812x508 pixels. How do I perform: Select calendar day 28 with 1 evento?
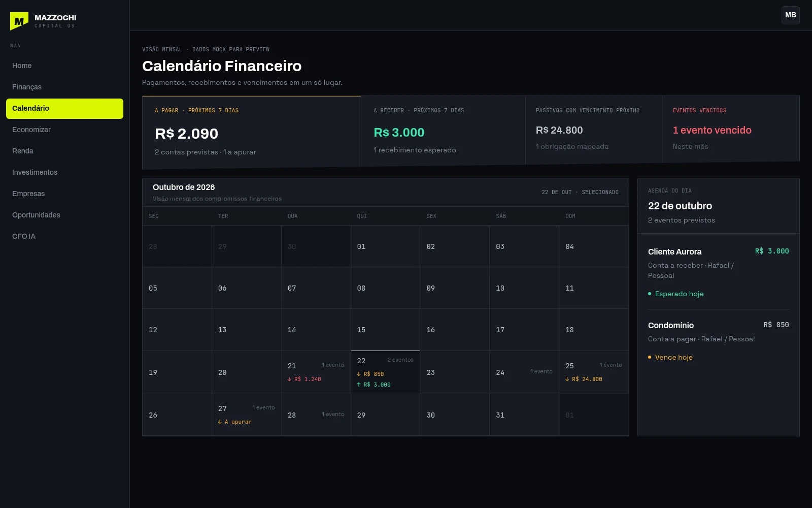pyautogui.click(x=316, y=415)
